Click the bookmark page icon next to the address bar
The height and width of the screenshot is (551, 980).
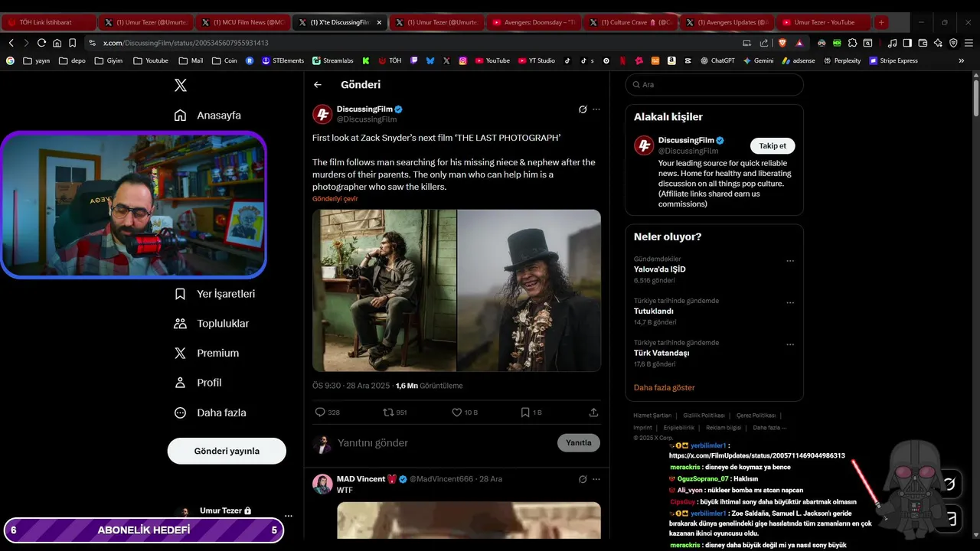point(72,43)
